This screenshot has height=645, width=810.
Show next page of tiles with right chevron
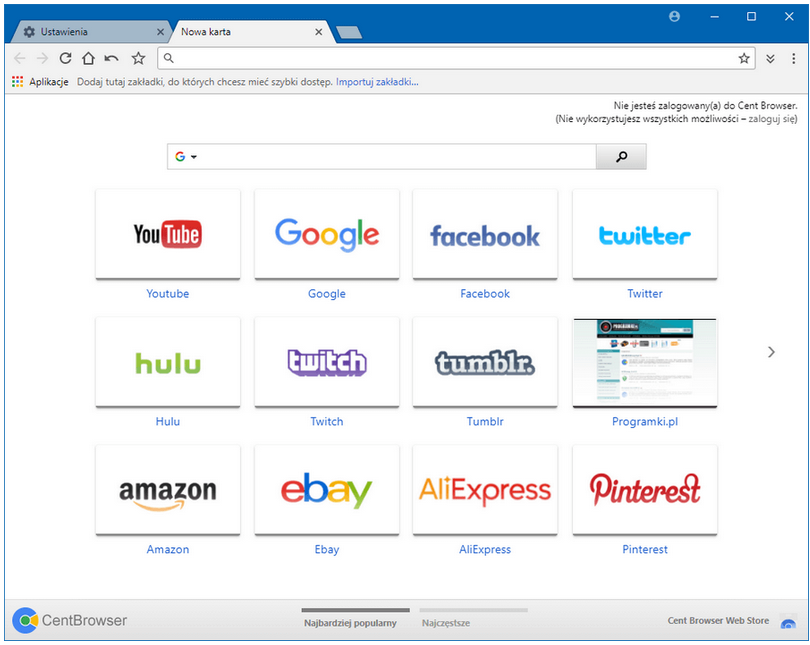click(771, 352)
